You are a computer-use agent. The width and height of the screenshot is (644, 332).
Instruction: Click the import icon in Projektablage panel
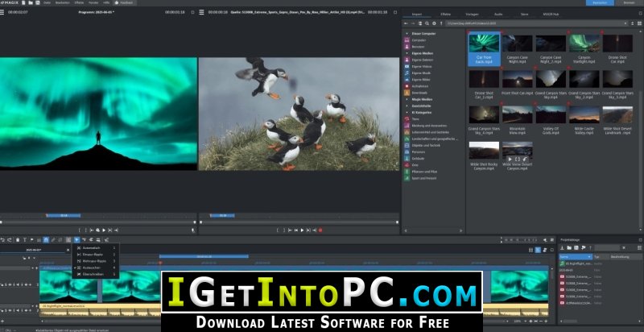562,247
